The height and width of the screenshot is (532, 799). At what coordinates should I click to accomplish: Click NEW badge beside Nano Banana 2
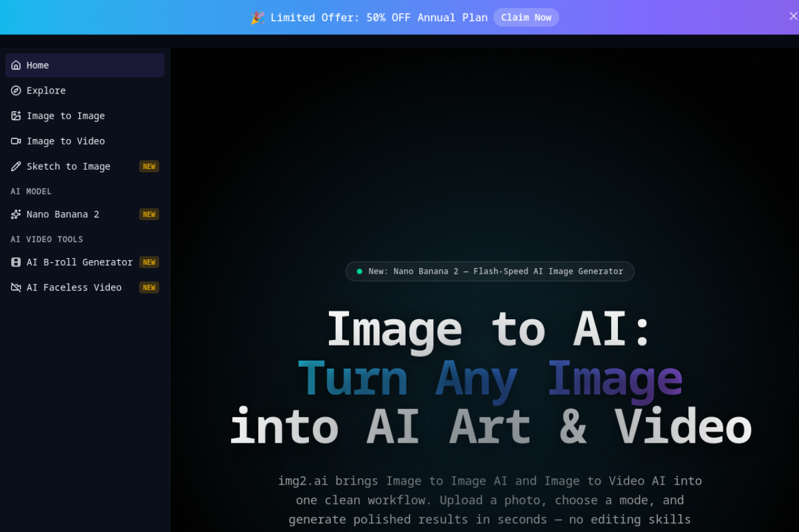149,215
